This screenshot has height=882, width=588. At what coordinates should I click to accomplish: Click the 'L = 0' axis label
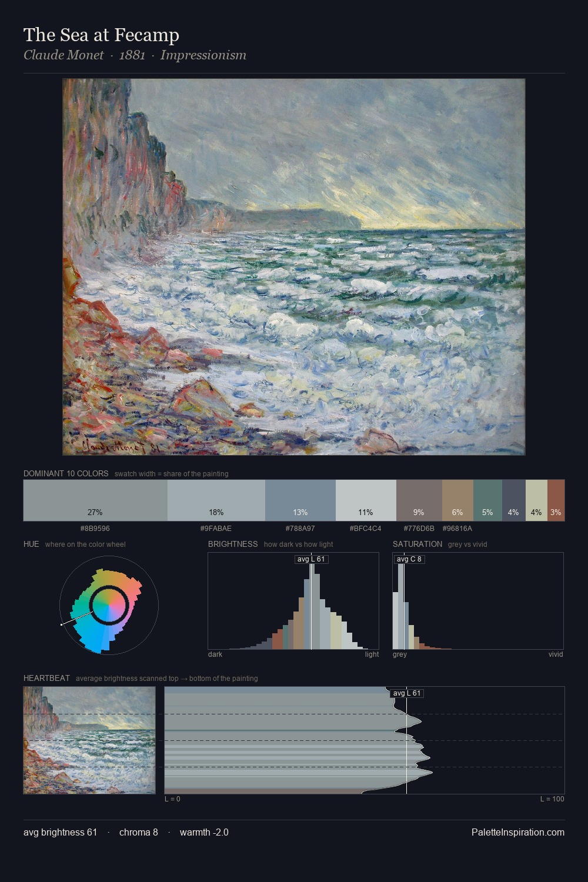172,799
